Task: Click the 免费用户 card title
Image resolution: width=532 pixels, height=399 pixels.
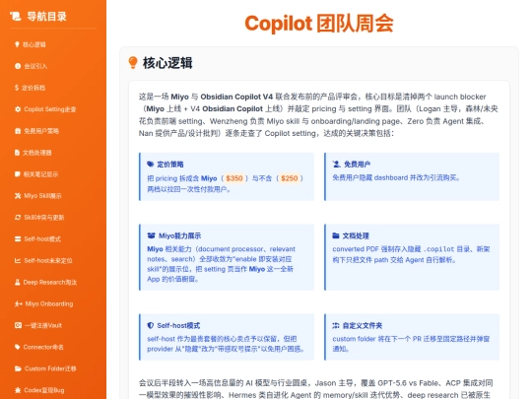Action: [358, 165]
